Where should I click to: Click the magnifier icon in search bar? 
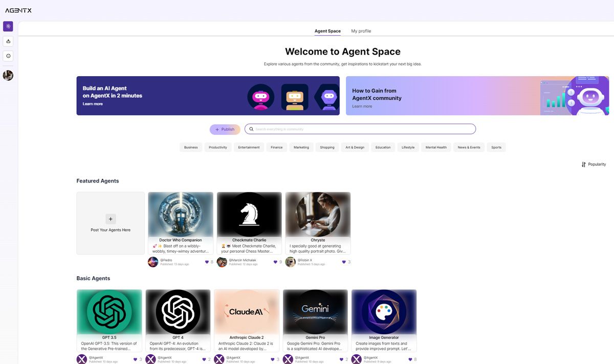pyautogui.click(x=251, y=129)
